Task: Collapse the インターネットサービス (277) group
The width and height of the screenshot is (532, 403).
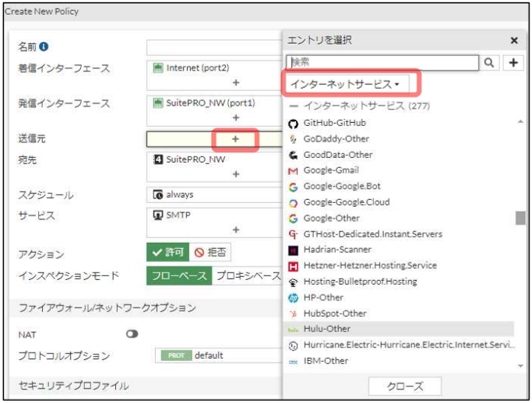Action: 294,105
